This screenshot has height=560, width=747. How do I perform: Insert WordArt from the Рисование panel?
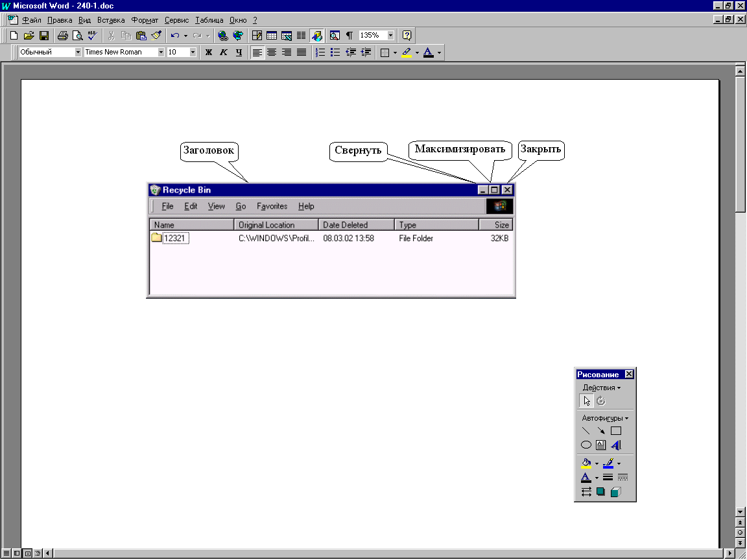click(616, 445)
